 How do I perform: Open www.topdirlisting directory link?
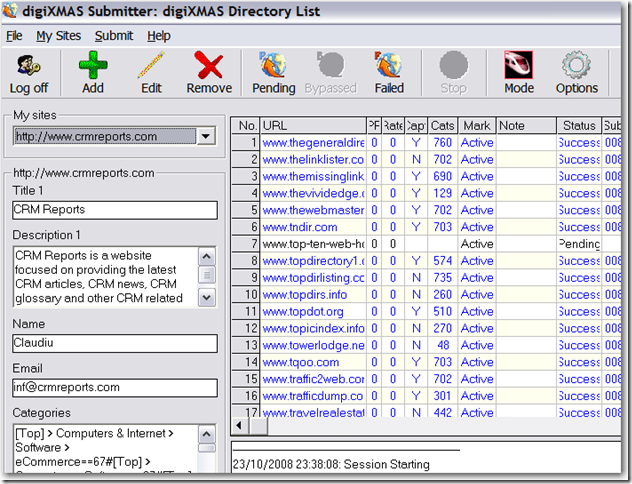click(x=313, y=278)
